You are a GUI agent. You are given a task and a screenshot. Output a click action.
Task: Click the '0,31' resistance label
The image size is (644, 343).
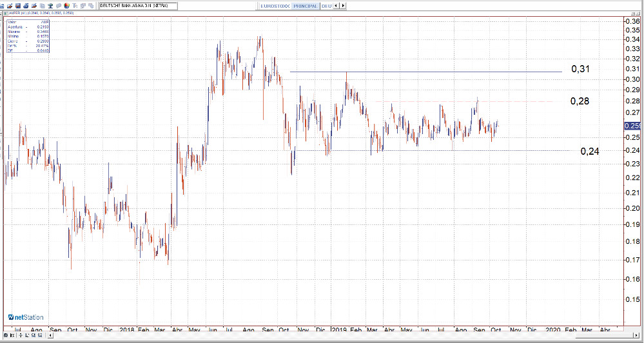pos(580,69)
